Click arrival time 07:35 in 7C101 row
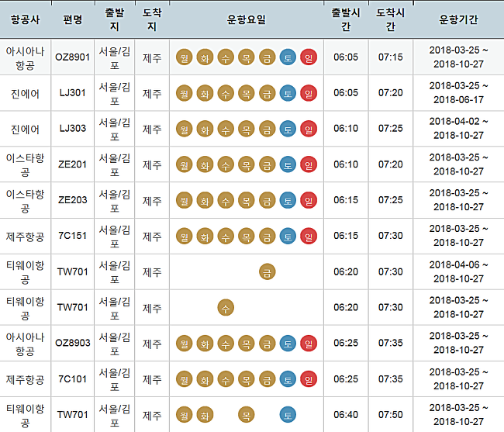Image resolution: width=504 pixels, height=432 pixels. click(391, 379)
